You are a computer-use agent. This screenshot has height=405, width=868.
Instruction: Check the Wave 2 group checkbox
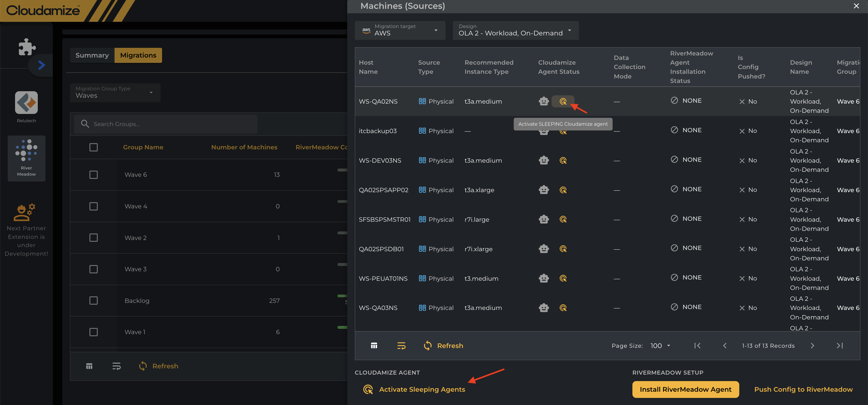(x=93, y=238)
